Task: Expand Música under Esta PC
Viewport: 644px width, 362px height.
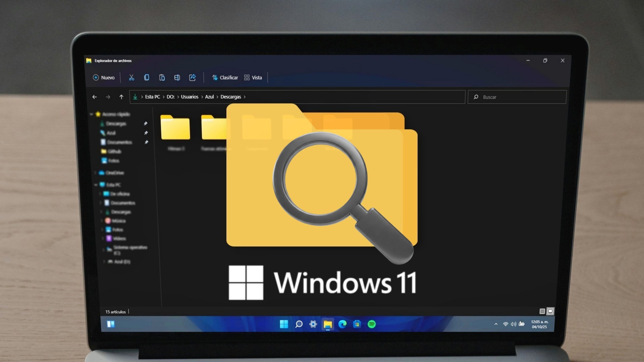Action: (102, 221)
